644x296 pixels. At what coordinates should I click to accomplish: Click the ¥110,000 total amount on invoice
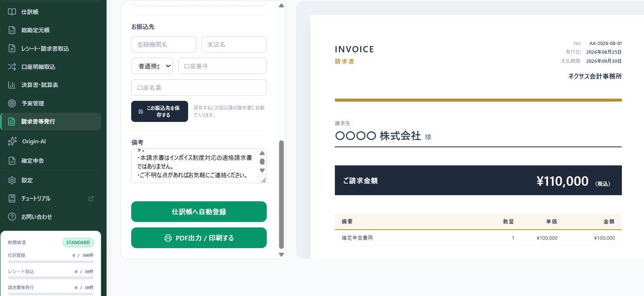(563, 181)
